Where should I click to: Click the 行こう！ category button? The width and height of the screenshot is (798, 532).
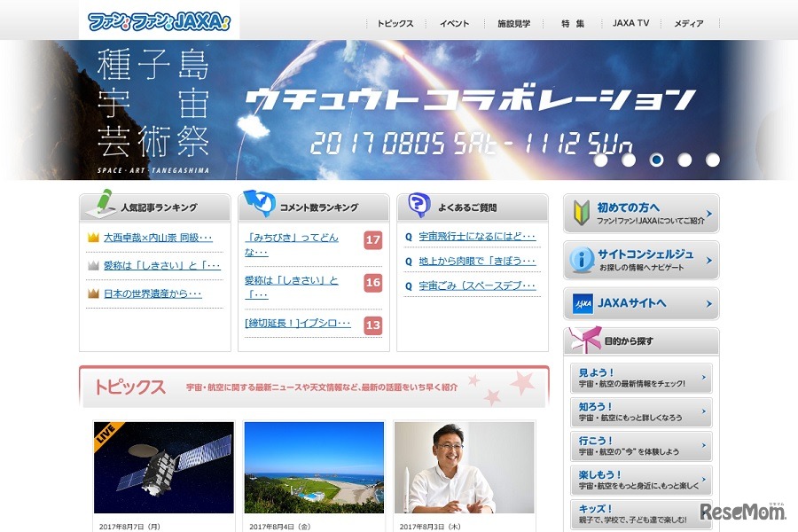click(641, 446)
